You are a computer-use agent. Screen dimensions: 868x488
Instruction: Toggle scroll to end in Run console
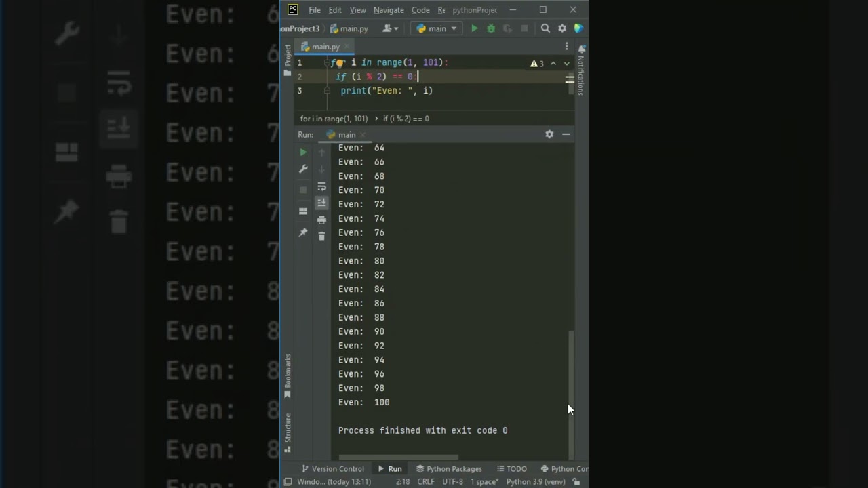pos(322,203)
